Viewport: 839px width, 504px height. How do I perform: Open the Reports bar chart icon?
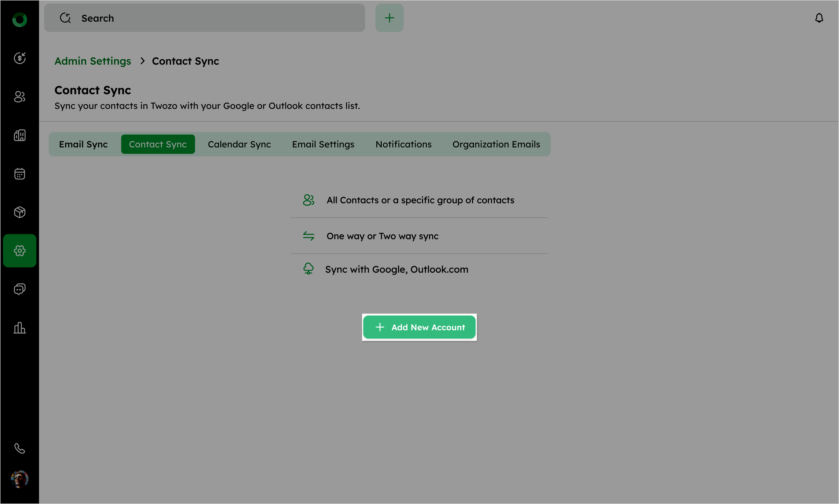point(20,328)
